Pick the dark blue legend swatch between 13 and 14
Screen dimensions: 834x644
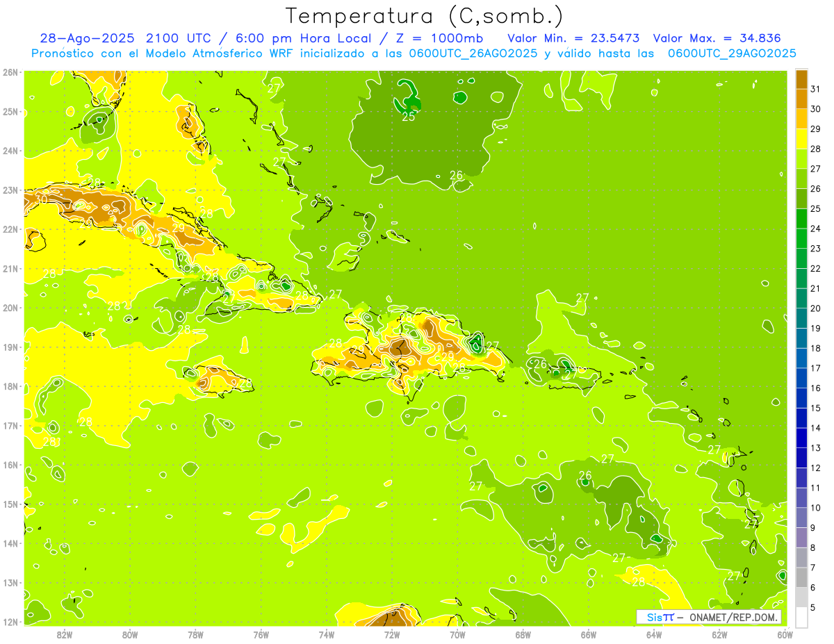tap(801, 438)
